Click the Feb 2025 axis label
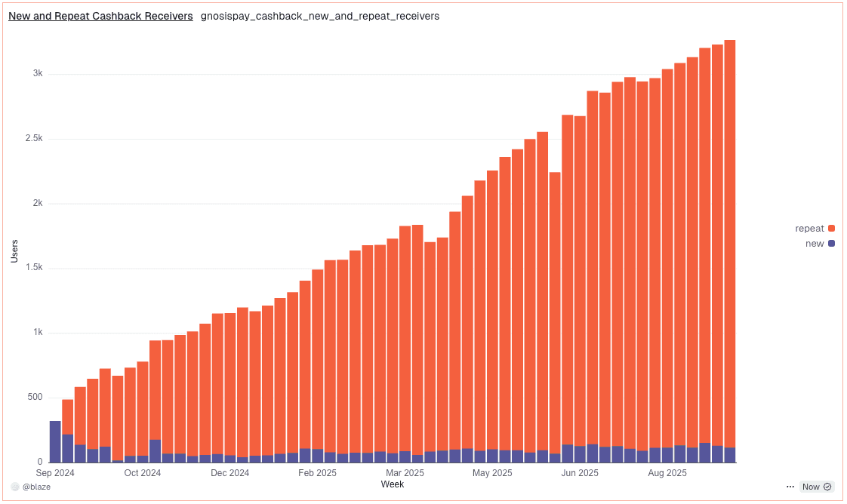This screenshot has width=847, height=504. click(317, 473)
